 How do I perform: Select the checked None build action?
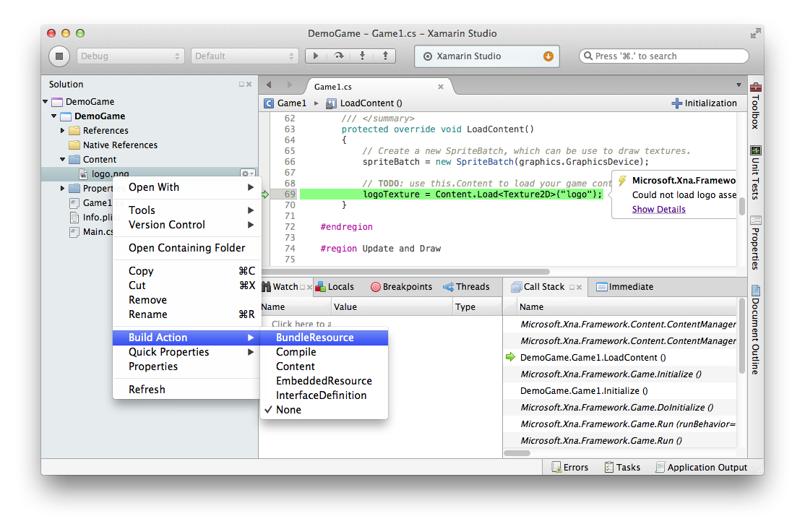coord(324,410)
